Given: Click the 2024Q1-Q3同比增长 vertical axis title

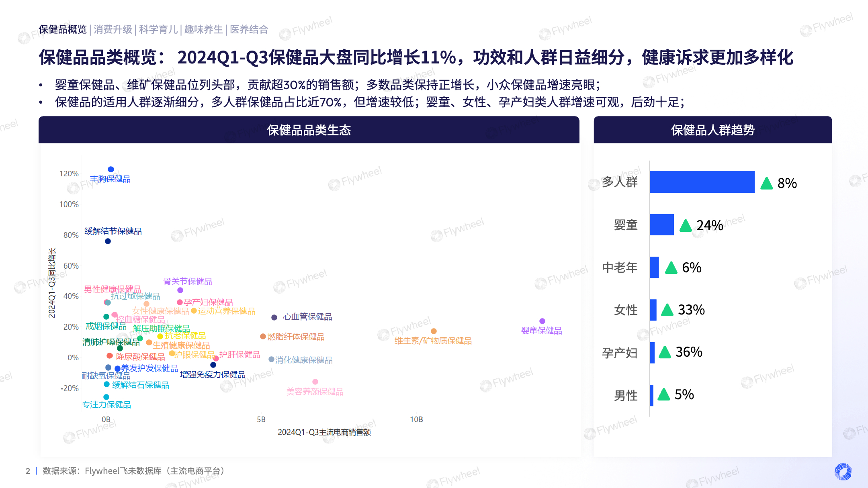Looking at the screenshot, I should tap(52, 283).
